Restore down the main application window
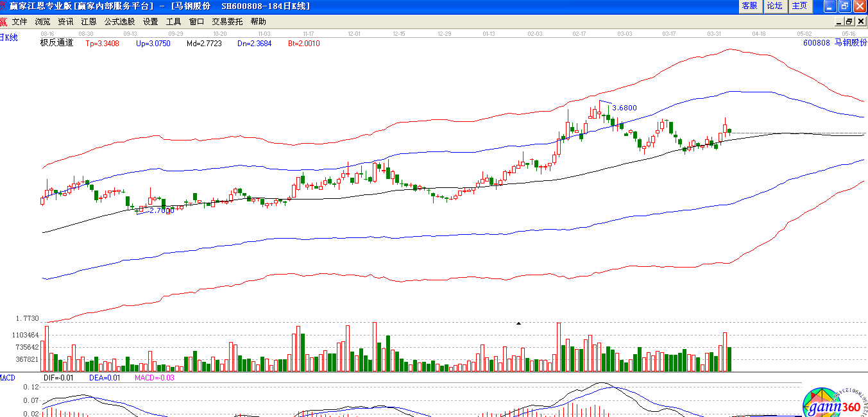The width and height of the screenshot is (868, 417). (x=844, y=6)
